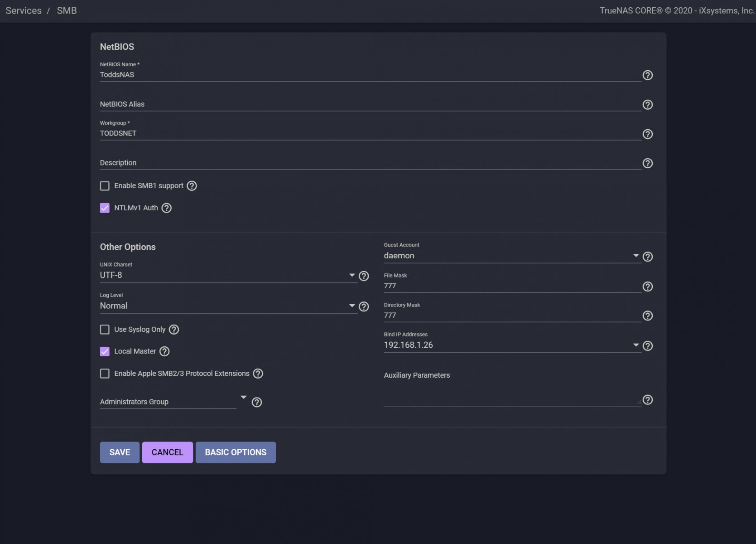The height and width of the screenshot is (544, 756).
Task: Enable SMB1 support checkbox
Action: (105, 186)
